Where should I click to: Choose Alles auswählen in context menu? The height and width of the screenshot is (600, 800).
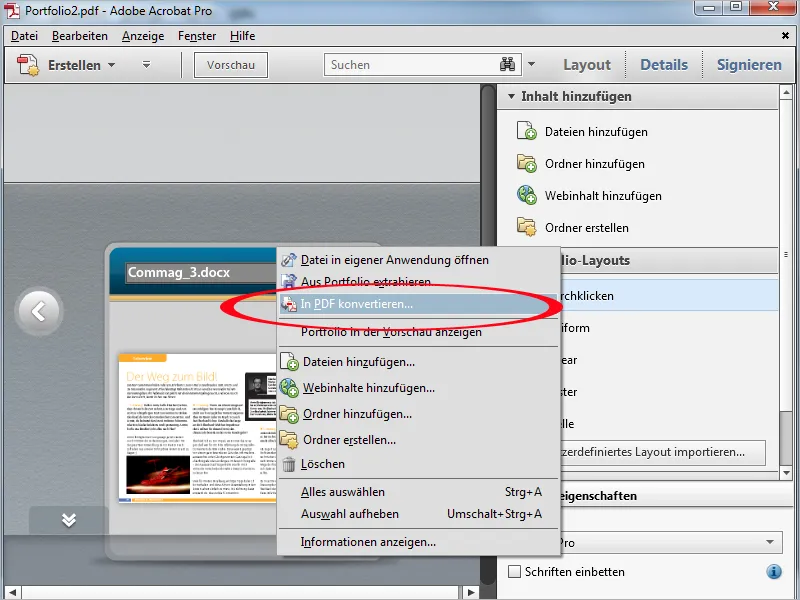418,492
